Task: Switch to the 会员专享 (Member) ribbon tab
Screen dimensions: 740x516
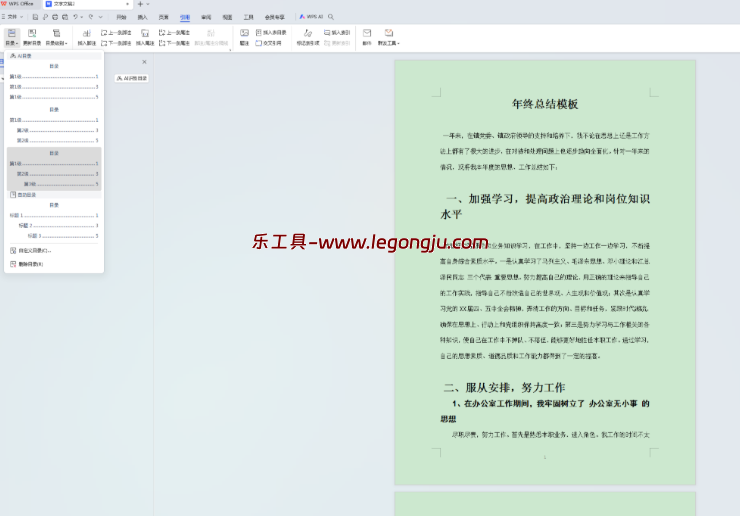Action: click(275, 17)
